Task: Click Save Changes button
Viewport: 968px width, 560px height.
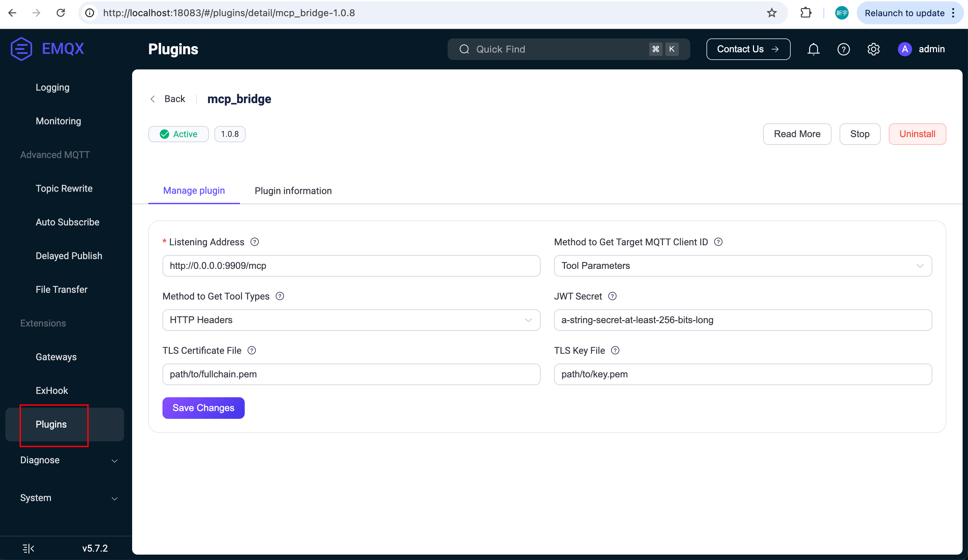Action: [x=203, y=408]
